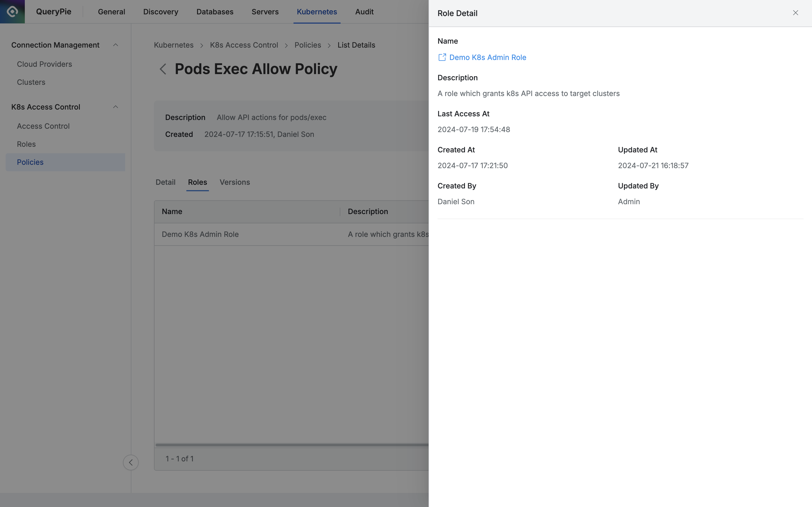Close the Role Detail panel
This screenshot has width=812, height=507.
[795, 13]
